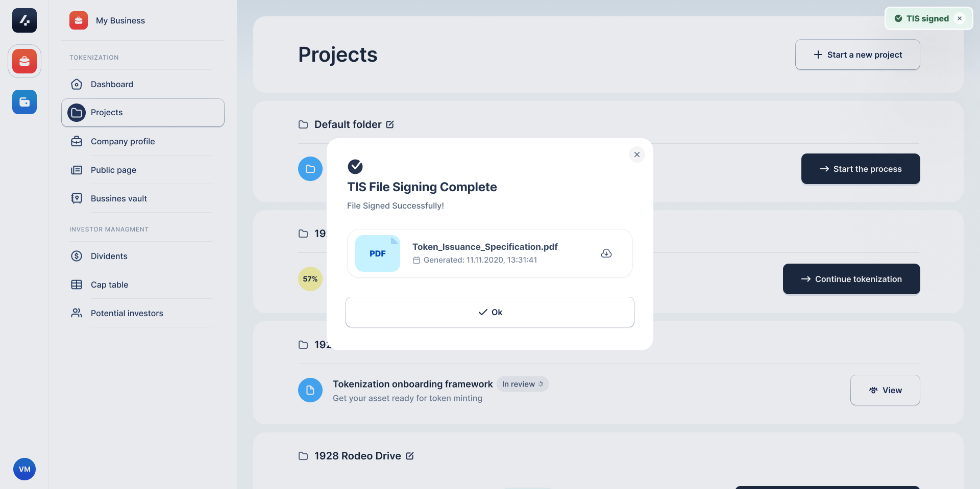The width and height of the screenshot is (980, 489).
Task: Edit the 1928 Rodeo Drive folder name
Action: [x=410, y=456]
